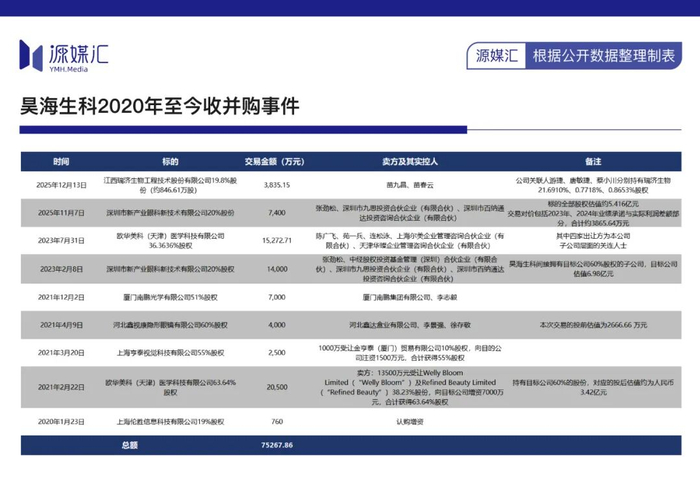
Task: Select target cell 深圳市新产业眼科新技术有限公司20%股份
Action: (x=170, y=213)
